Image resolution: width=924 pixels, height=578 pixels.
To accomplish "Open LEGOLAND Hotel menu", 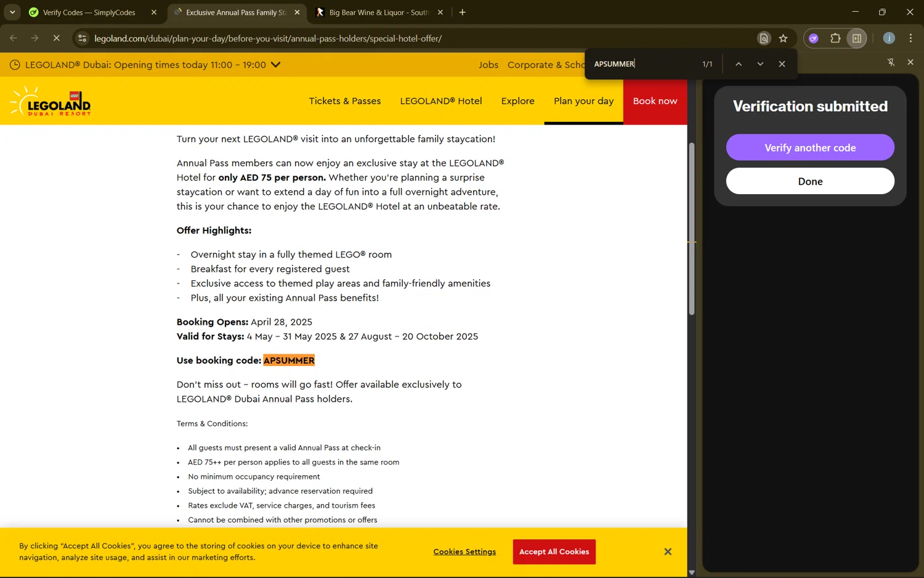I will (441, 101).
